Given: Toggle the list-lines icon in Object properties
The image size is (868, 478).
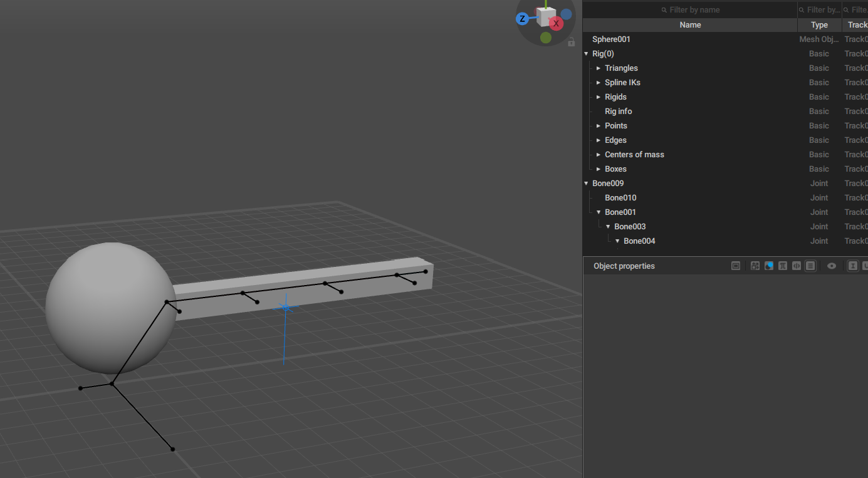Looking at the screenshot, I should 810,266.
